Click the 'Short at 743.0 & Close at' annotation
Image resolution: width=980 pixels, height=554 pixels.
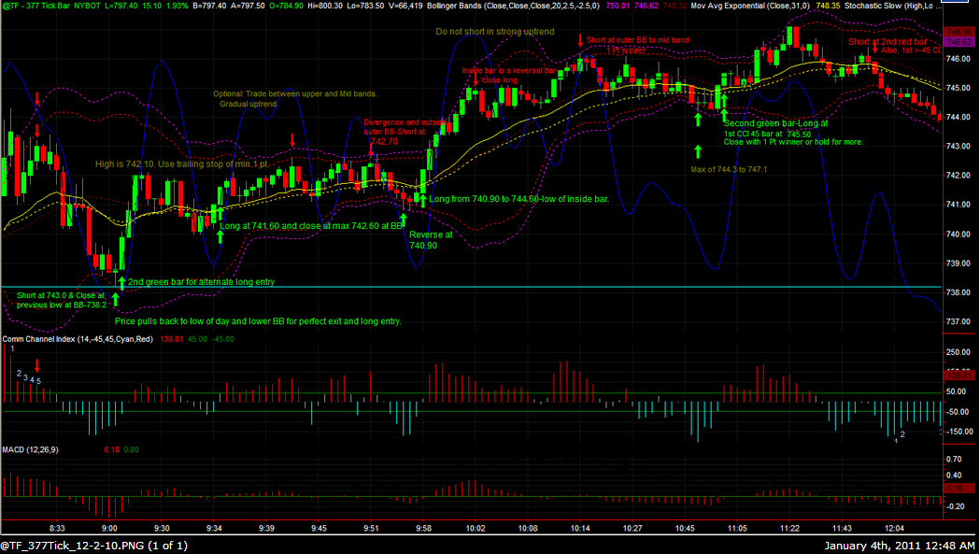[x=61, y=295]
